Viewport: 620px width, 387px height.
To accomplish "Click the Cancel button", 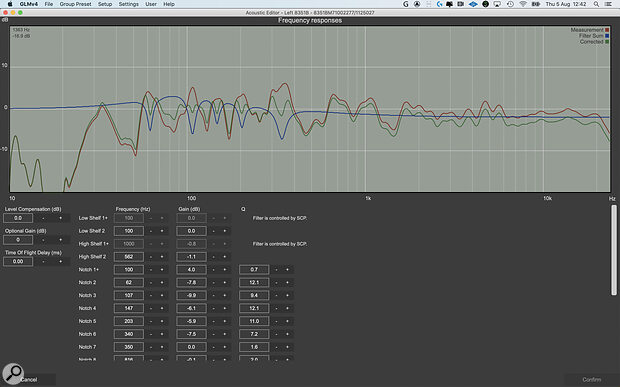I will [x=28, y=379].
